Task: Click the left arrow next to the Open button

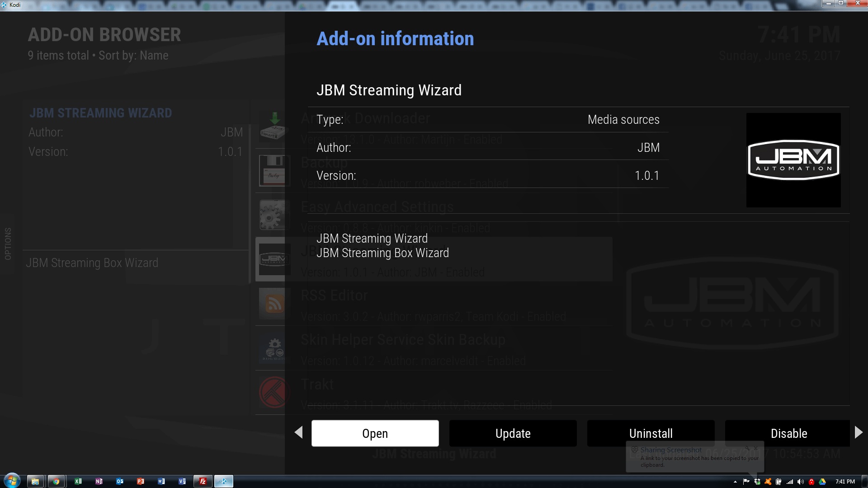Action: pos(298,432)
